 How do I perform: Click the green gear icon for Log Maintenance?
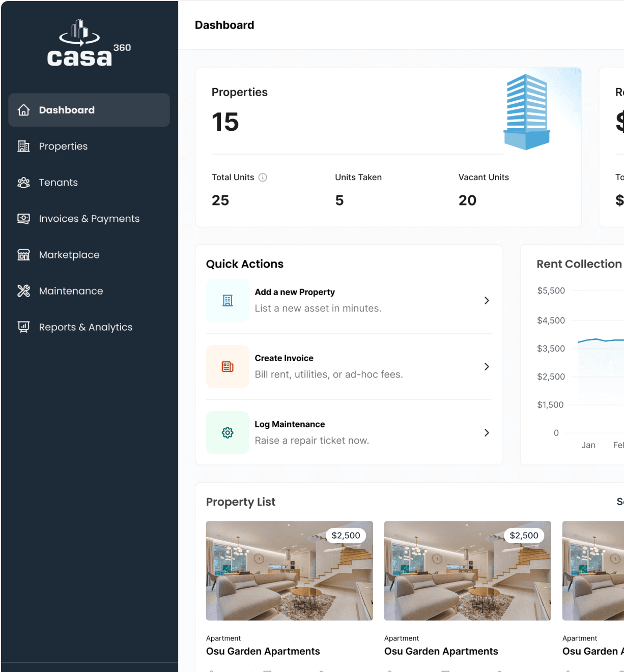pos(228,432)
